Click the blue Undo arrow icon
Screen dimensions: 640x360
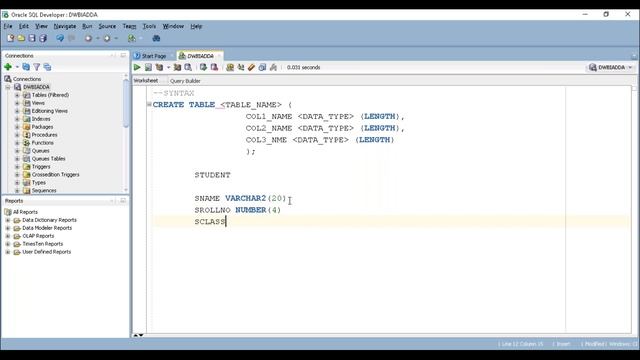60,38
